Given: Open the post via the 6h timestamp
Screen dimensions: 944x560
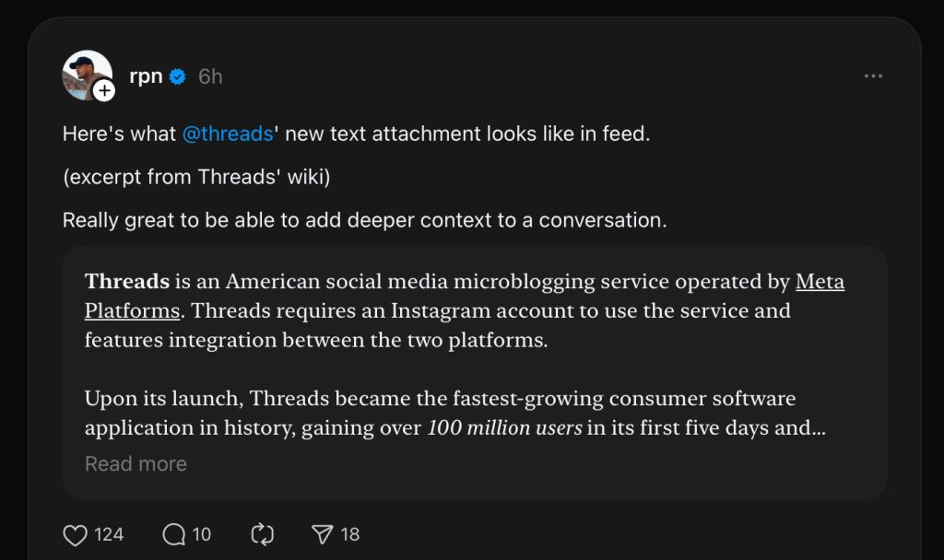Looking at the screenshot, I should 210,76.
